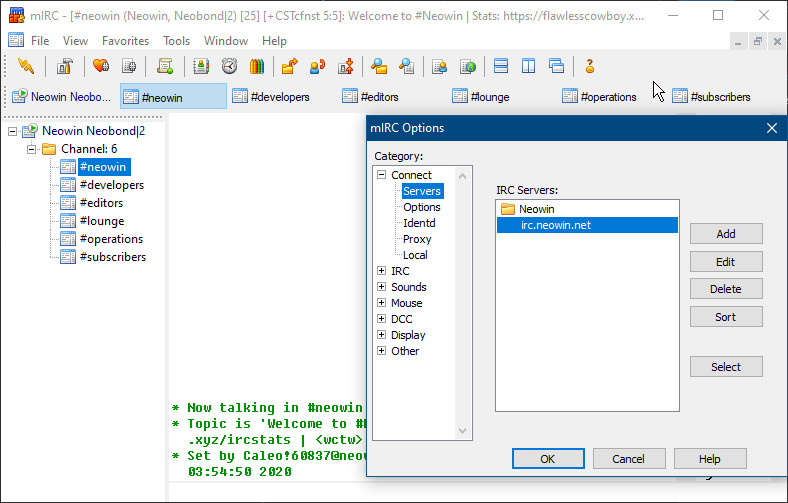Screen dimensions: 788x503
Task: Open the Favorites menu
Action: click(125, 41)
